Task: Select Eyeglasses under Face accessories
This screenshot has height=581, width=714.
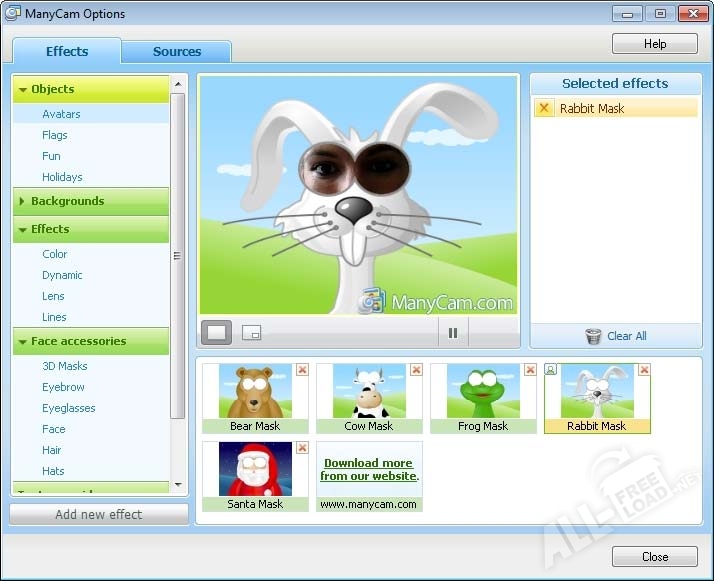Action: [x=69, y=408]
